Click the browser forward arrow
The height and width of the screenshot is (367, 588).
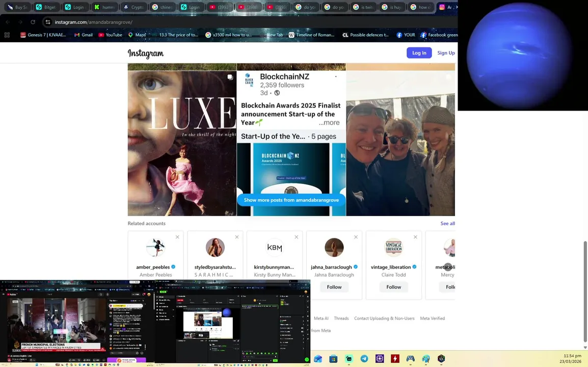coord(20,22)
